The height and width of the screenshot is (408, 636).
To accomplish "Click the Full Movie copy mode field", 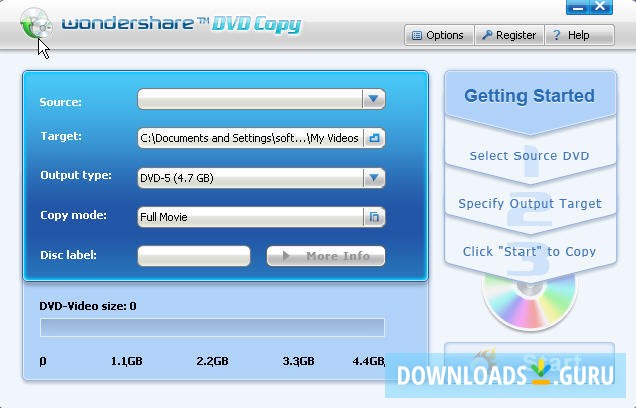I will click(x=250, y=217).
